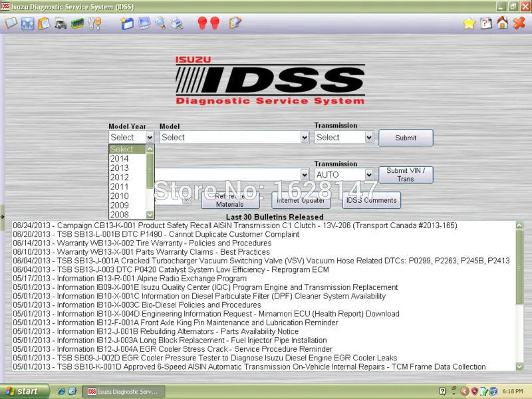Click the yellow star favorites icon
The height and width of the screenshot is (399, 532).
point(469,23)
